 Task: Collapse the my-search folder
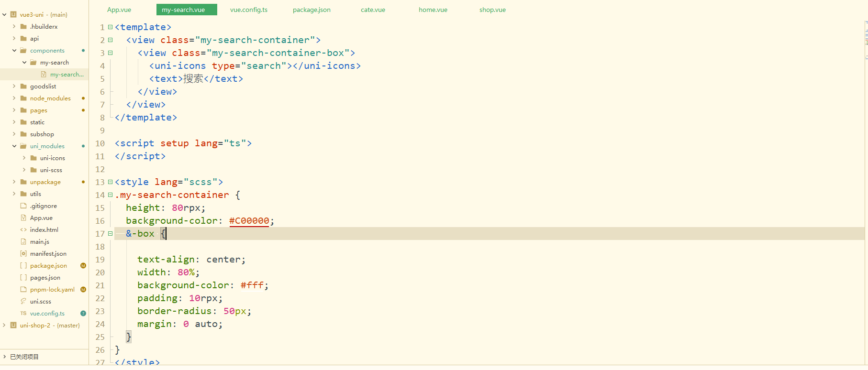click(24, 63)
